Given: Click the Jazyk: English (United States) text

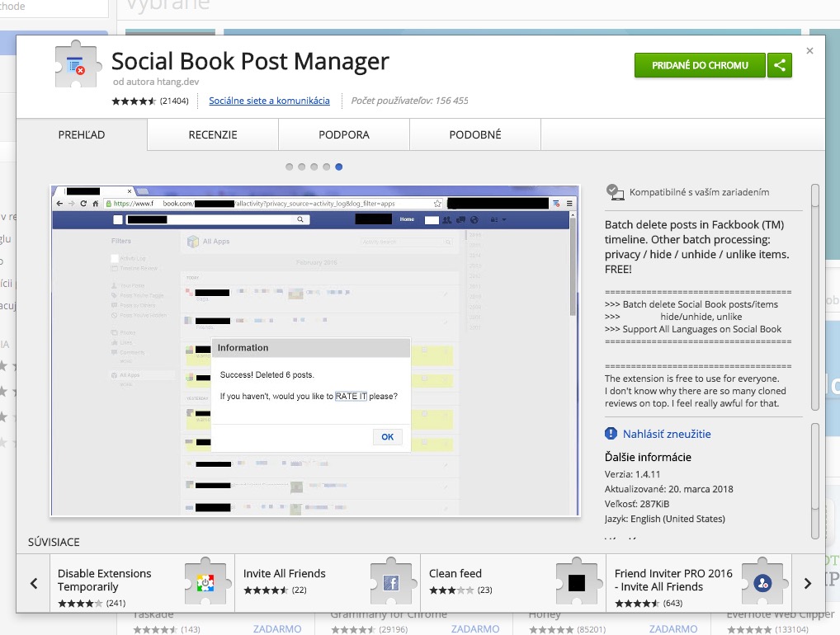Looking at the screenshot, I should [665, 519].
